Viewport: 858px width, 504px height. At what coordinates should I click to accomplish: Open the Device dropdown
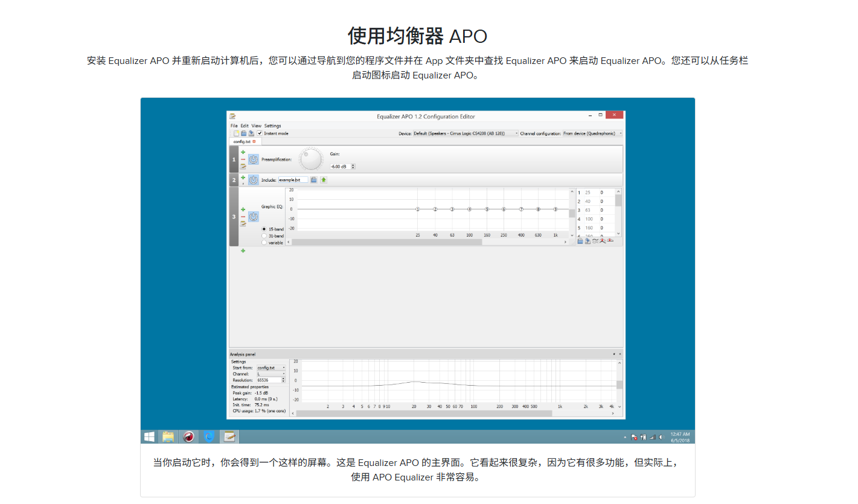[466, 133]
